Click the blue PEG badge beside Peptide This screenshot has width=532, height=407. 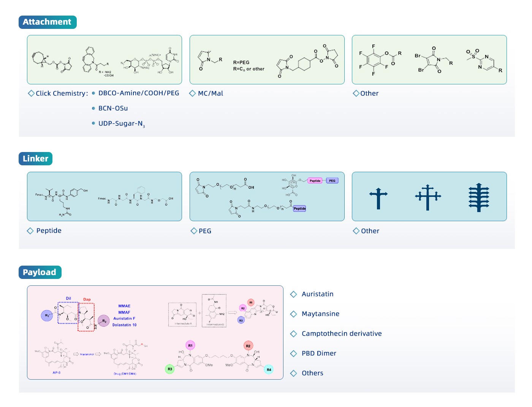(x=332, y=181)
